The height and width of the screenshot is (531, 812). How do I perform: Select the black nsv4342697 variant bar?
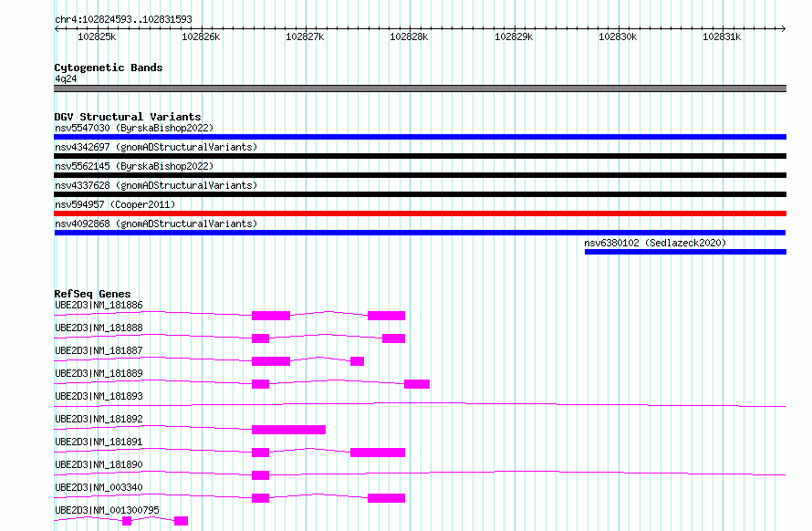[x=420, y=156]
